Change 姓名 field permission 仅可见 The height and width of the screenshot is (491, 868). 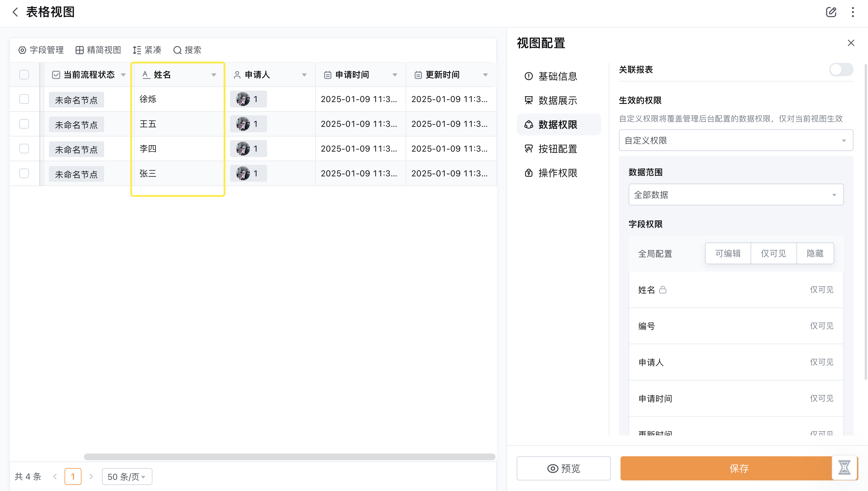(822, 290)
